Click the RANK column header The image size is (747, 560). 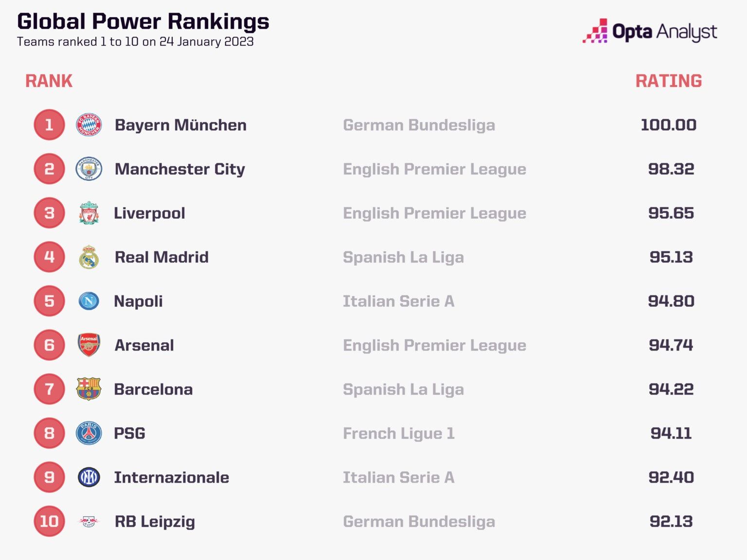[x=49, y=81]
